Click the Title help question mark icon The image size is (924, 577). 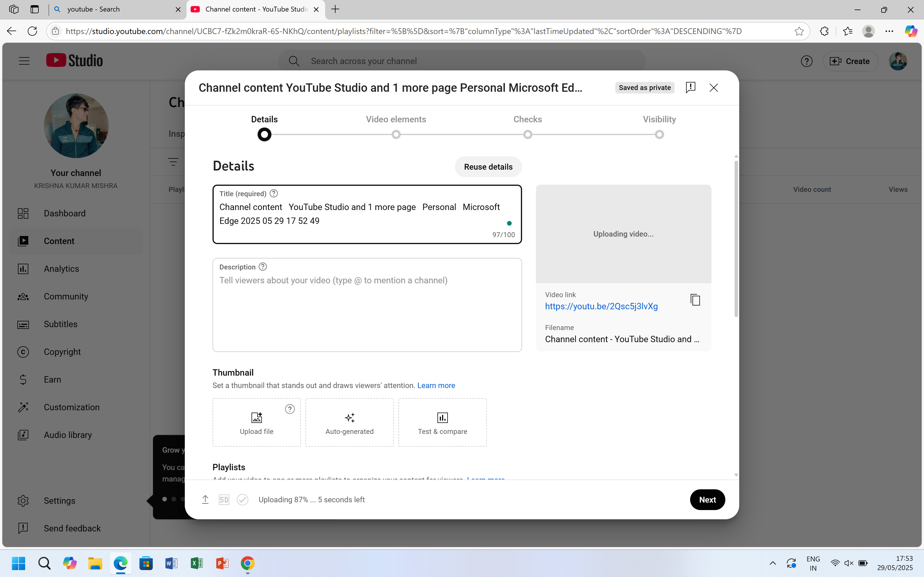(274, 194)
